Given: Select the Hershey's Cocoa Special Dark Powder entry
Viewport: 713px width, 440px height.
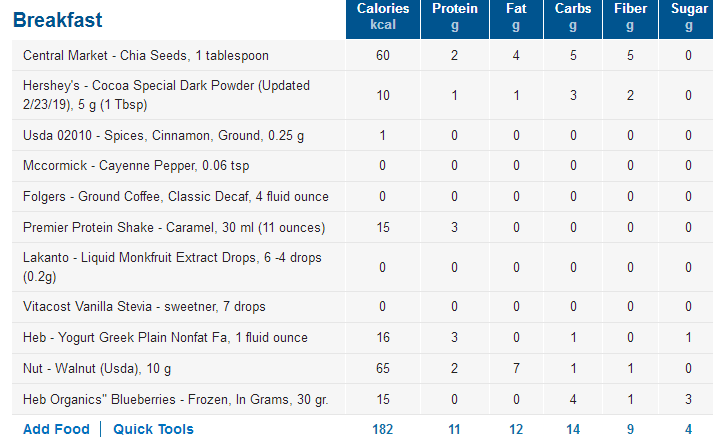Looking at the screenshot, I should point(166,95).
